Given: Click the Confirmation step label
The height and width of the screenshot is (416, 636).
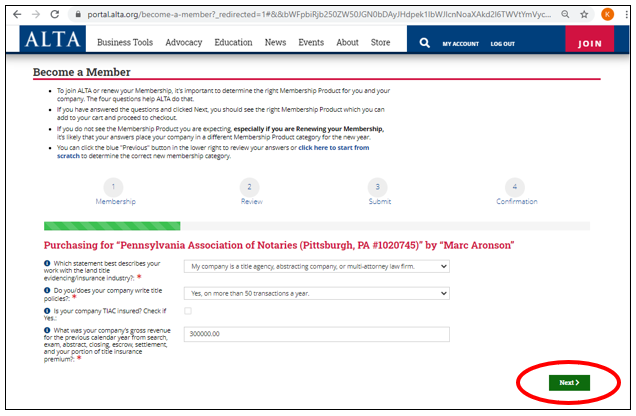Looking at the screenshot, I should click(x=517, y=202).
